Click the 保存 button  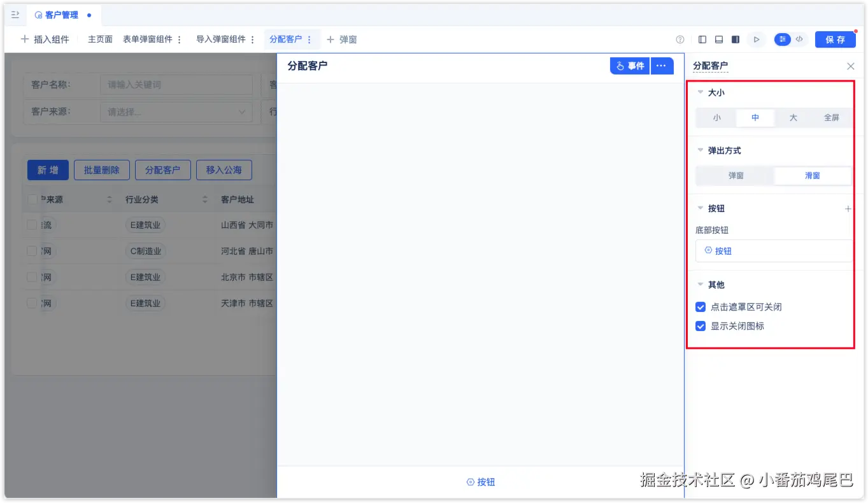tap(836, 39)
